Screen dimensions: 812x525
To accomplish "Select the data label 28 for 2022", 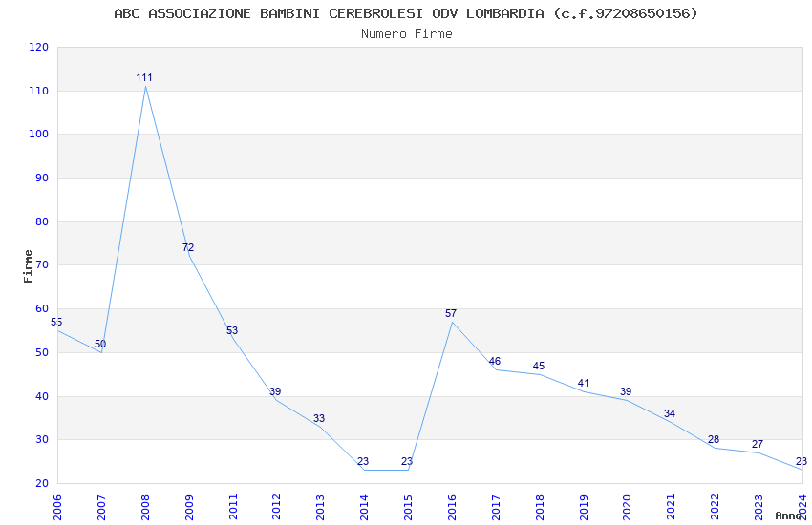I will (714, 440).
